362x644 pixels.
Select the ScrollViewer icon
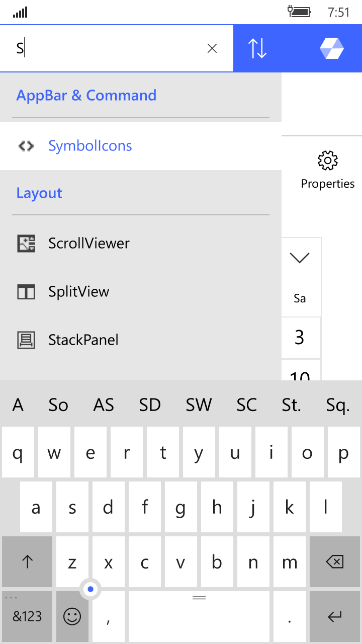(26, 244)
